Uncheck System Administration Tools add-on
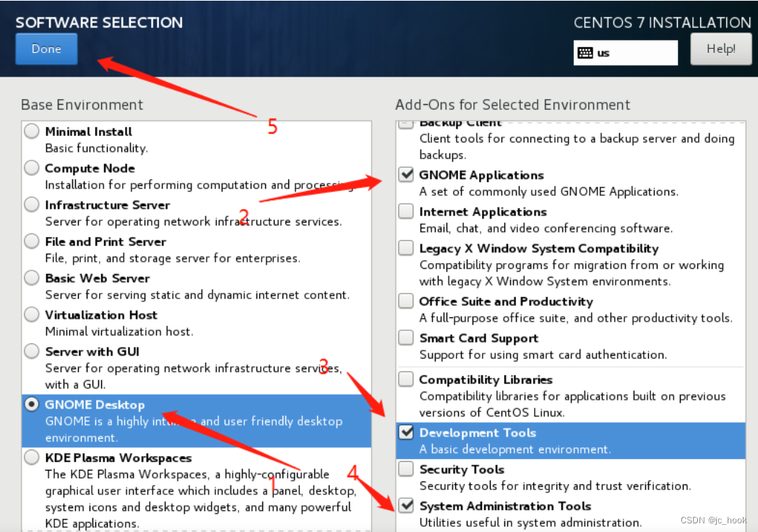 (406, 506)
